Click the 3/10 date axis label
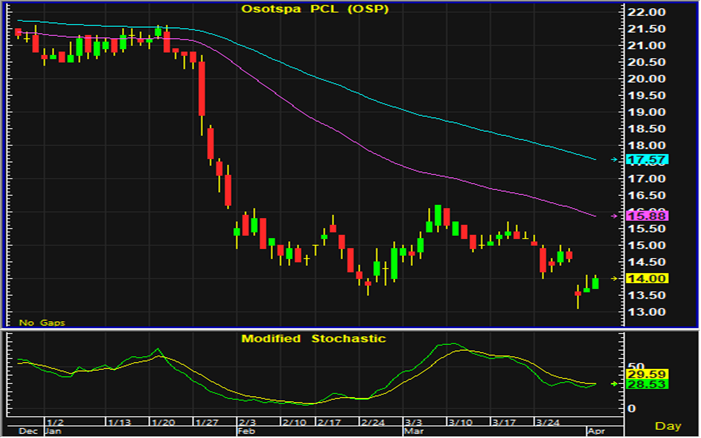The width and height of the screenshot is (701, 438). coord(460,422)
